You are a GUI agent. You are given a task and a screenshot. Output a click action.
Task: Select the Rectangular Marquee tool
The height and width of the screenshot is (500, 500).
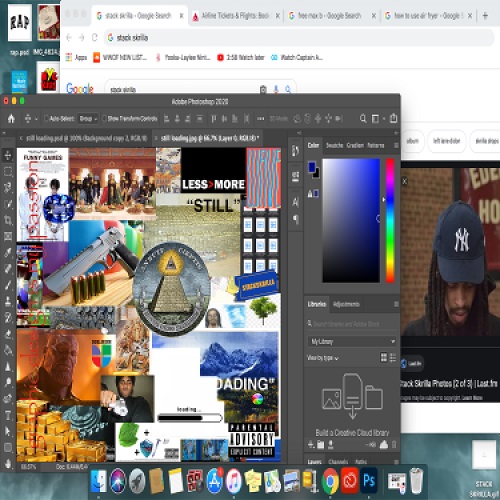(x=8, y=172)
